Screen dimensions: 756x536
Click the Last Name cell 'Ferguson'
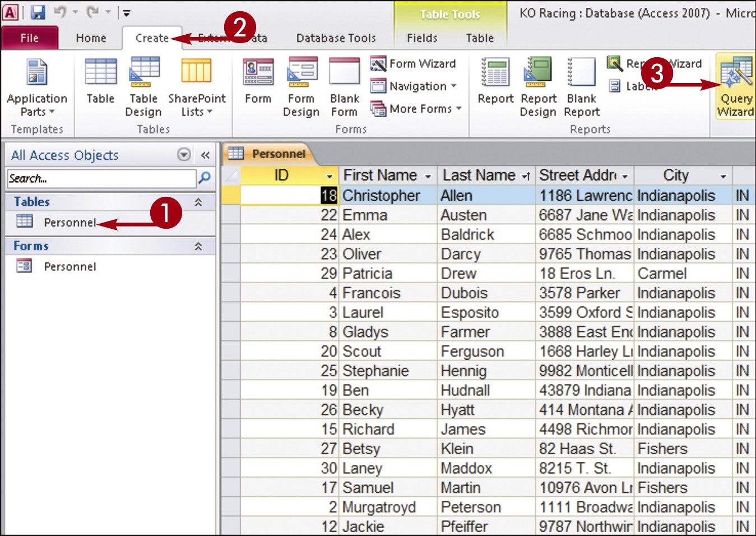click(486, 352)
